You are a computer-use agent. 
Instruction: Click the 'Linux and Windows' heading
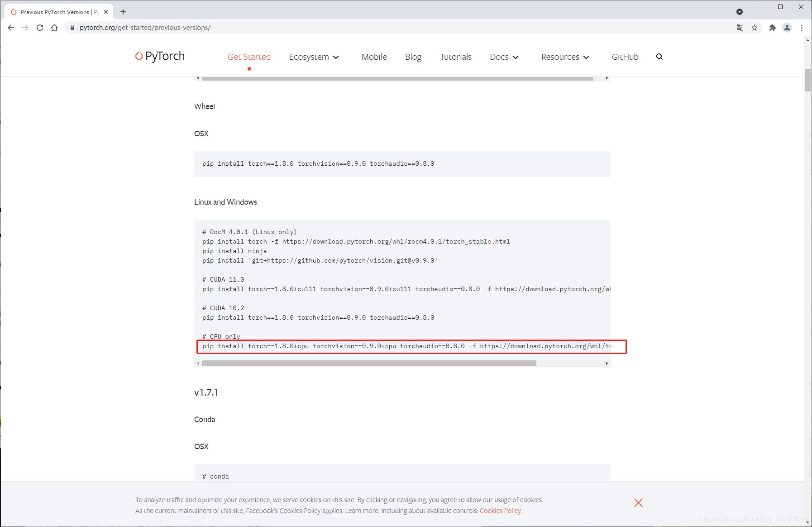point(225,202)
